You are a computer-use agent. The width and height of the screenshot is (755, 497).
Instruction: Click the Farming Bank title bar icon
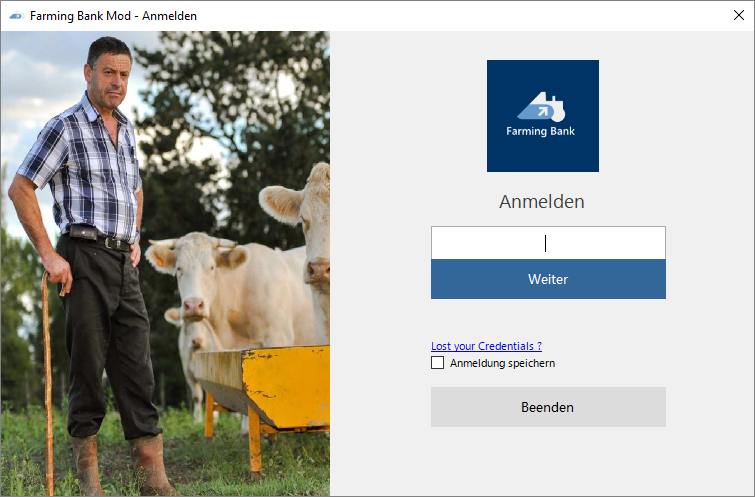16,16
